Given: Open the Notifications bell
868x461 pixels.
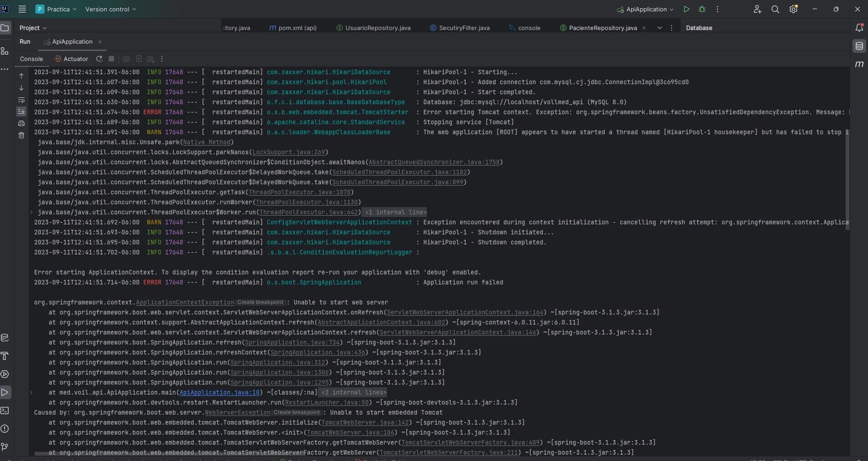Looking at the screenshot, I should [859, 28].
